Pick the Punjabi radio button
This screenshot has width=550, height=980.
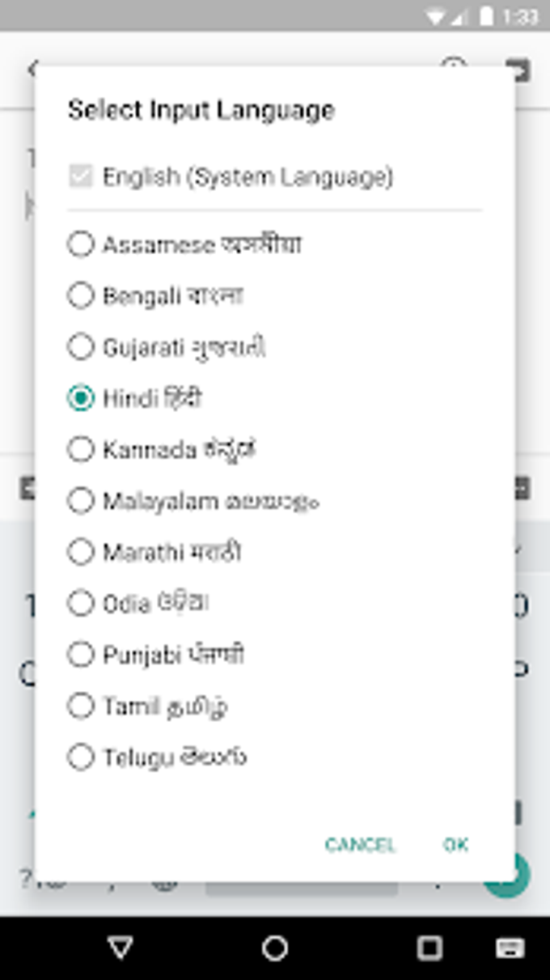(81, 654)
